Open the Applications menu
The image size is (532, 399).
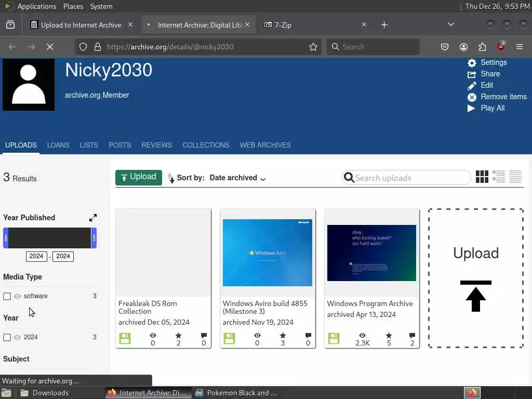37,6
